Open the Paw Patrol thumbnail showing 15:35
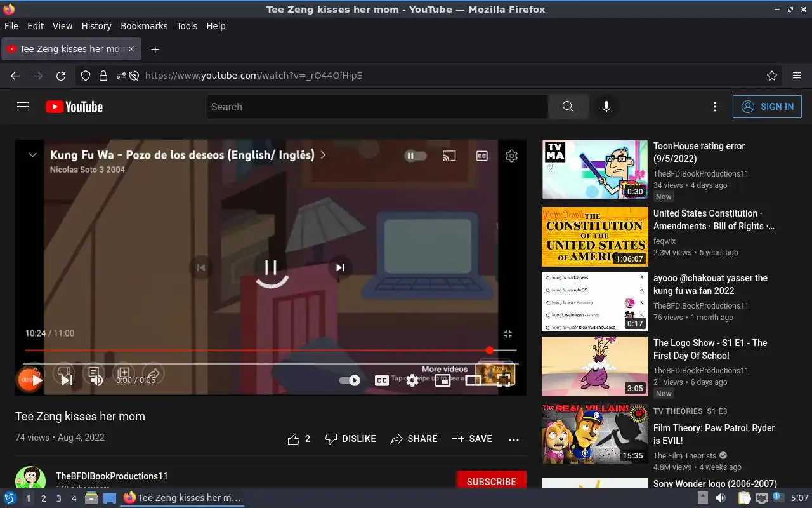This screenshot has height=508, width=812. coord(594,434)
